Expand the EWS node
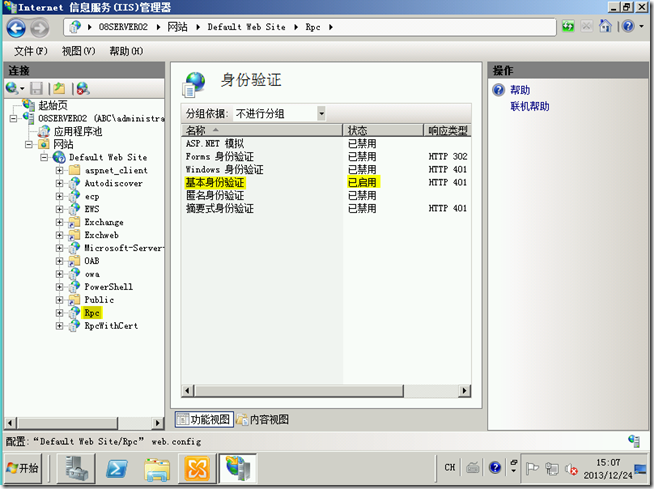Viewport: 654px width, 489px height. point(59,209)
